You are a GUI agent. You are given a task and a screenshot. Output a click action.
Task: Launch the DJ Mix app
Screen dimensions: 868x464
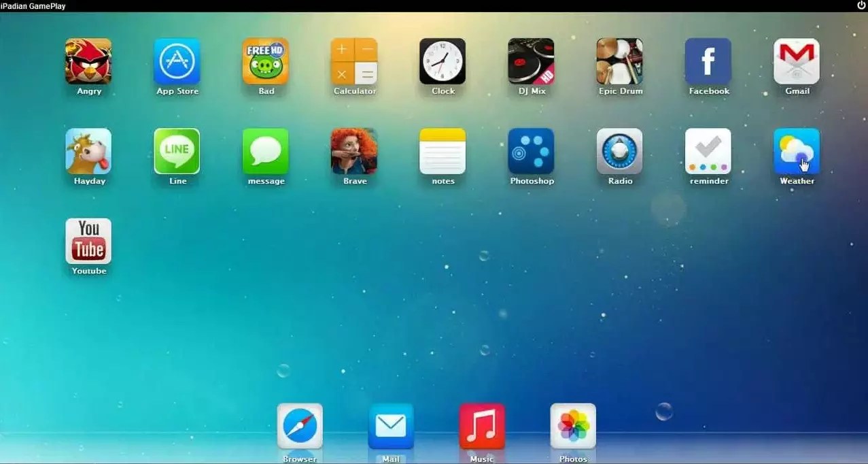coord(531,61)
